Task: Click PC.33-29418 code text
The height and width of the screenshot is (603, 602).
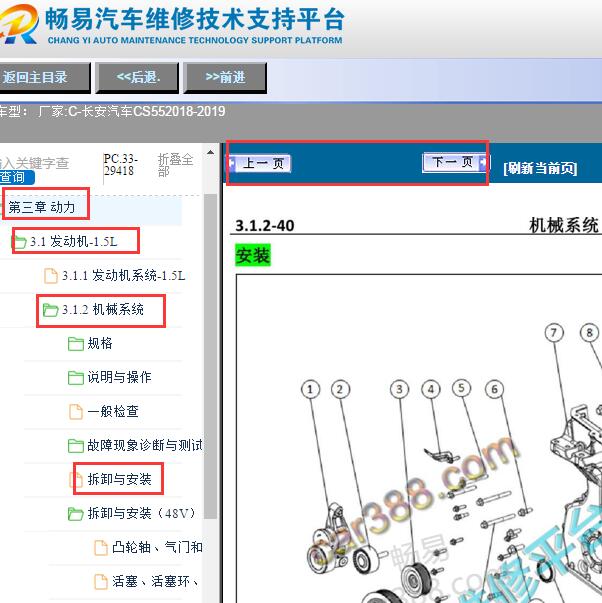Action: (120, 165)
